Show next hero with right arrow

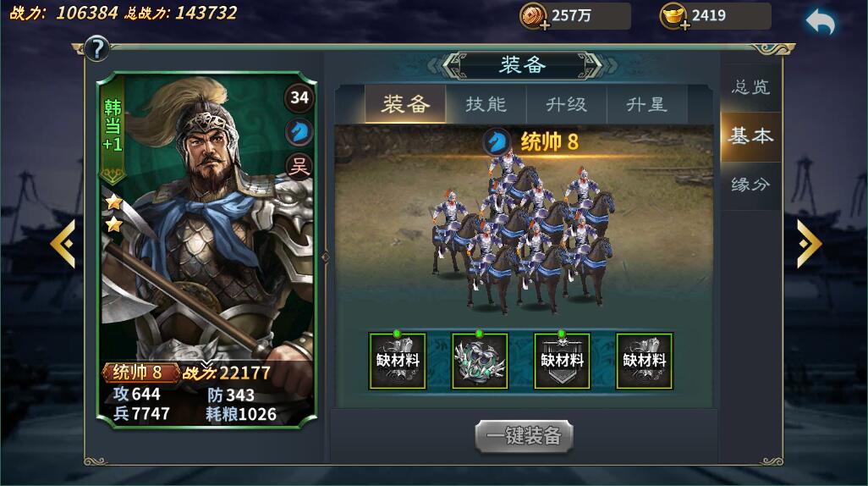coord(809,243)
